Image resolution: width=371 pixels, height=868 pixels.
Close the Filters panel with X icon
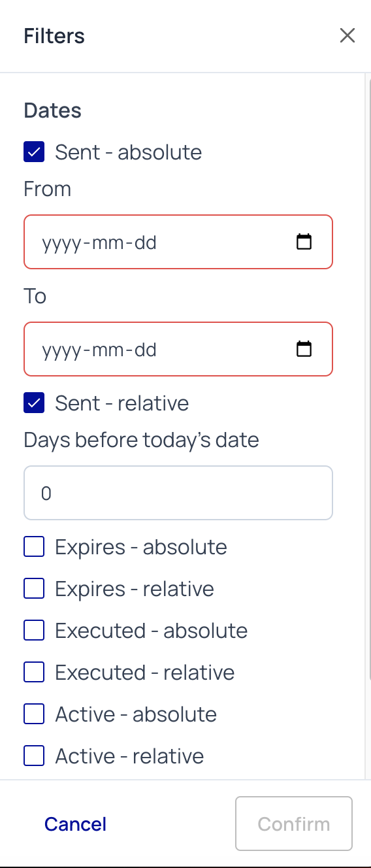pyautogui.click(x=347, y=35)
